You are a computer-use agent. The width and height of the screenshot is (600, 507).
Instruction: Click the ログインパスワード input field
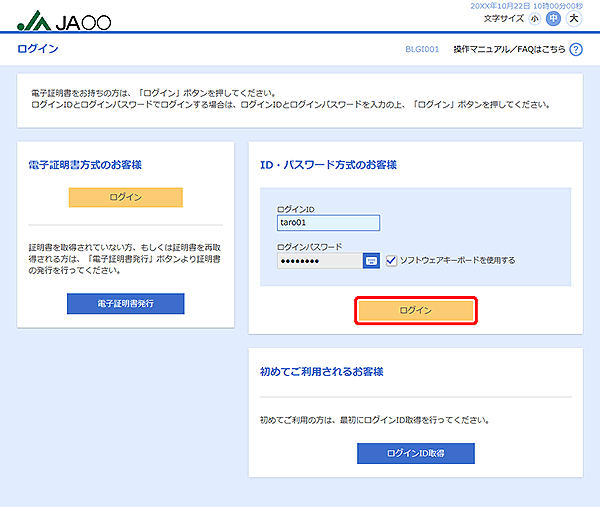click(x=320, y=261)
